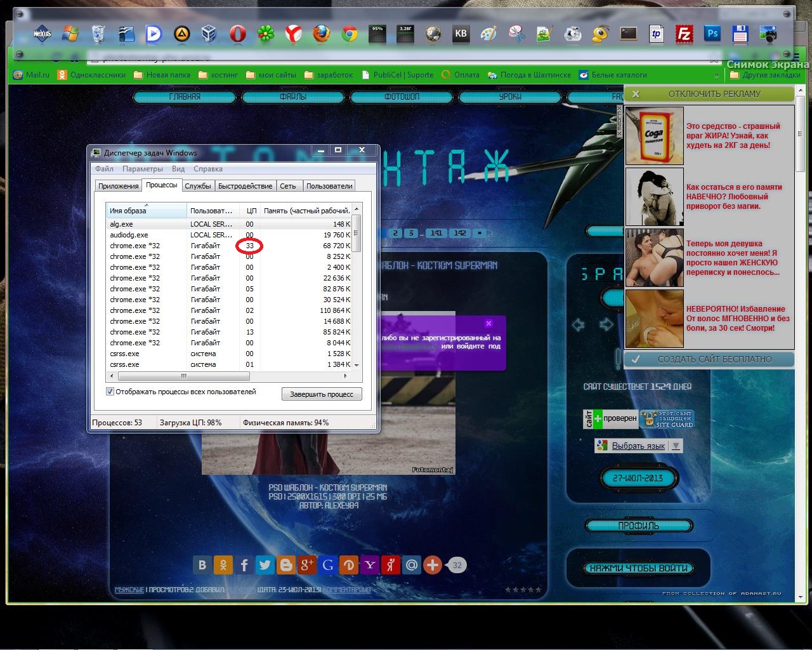
Task: Open the Recycle Bin dock icon
Action: (x=98, y=34)
